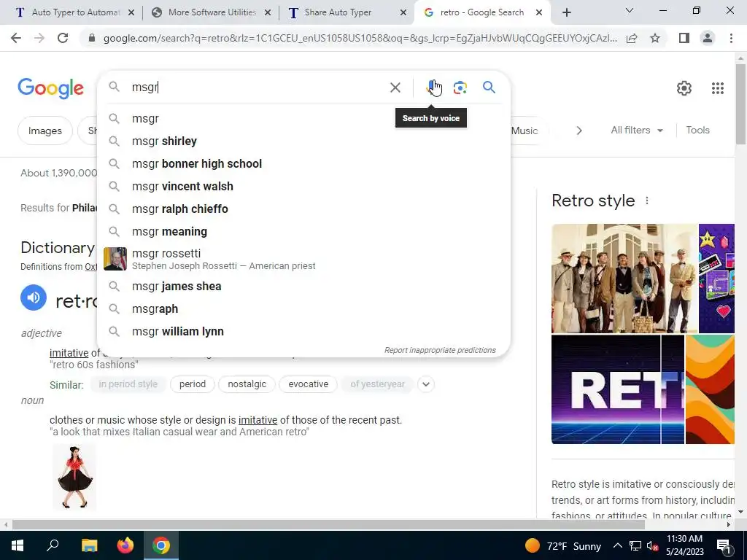Click the evocative similar-word chip

point(309,384)
